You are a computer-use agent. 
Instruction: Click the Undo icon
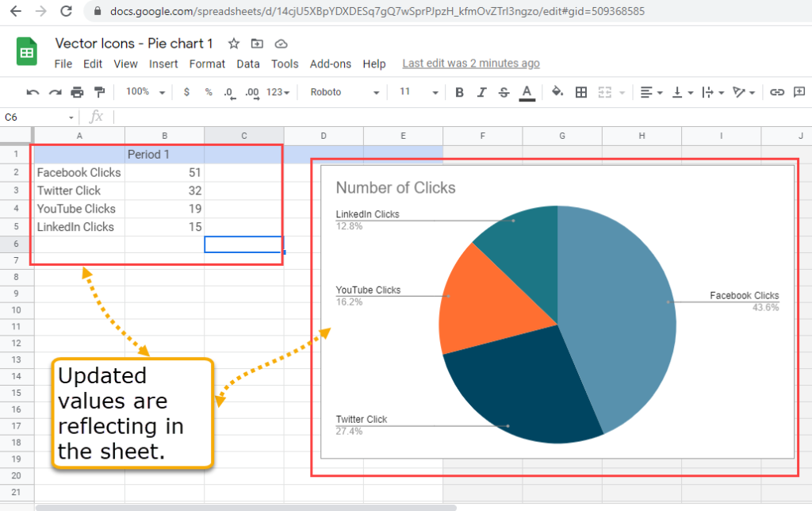[x=33, y=92]
